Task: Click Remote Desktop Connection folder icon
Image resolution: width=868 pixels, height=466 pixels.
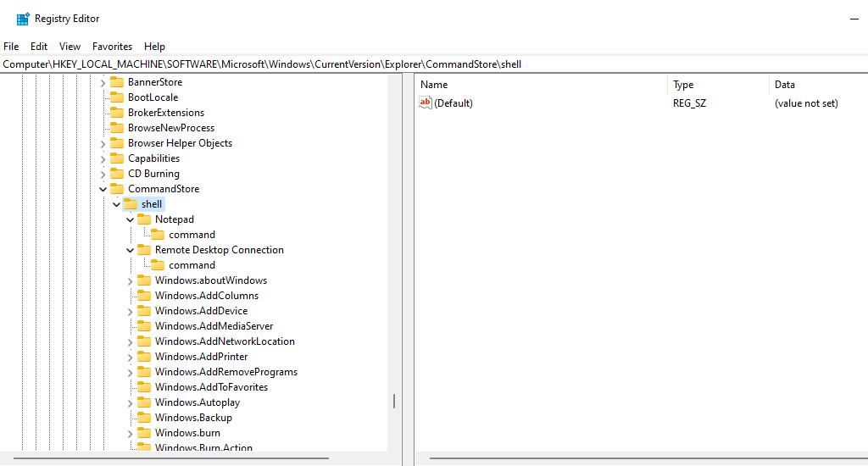Action: pyautogui.click(x=144, y=250)
